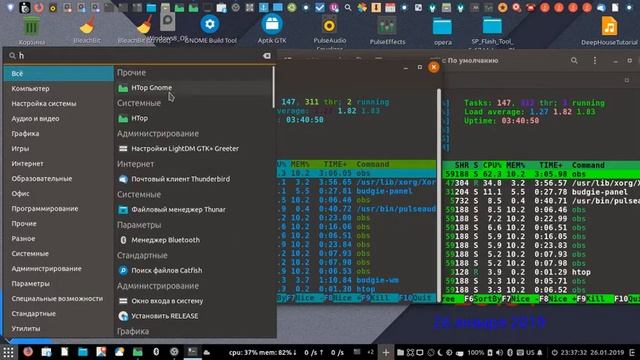640x360 pixels.
Task: Open the power icon next to clock
Action: [x=554, y=352]
